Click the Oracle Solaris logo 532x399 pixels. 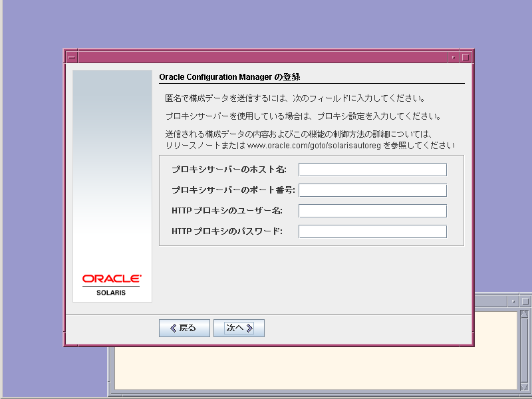point(111,285)
